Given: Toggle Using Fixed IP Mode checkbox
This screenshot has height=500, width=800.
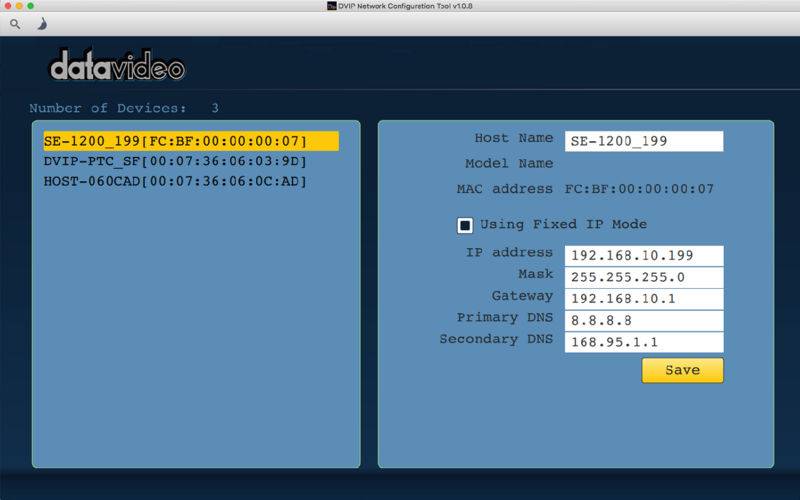Looking at the screenshot, I should [465, 225].
